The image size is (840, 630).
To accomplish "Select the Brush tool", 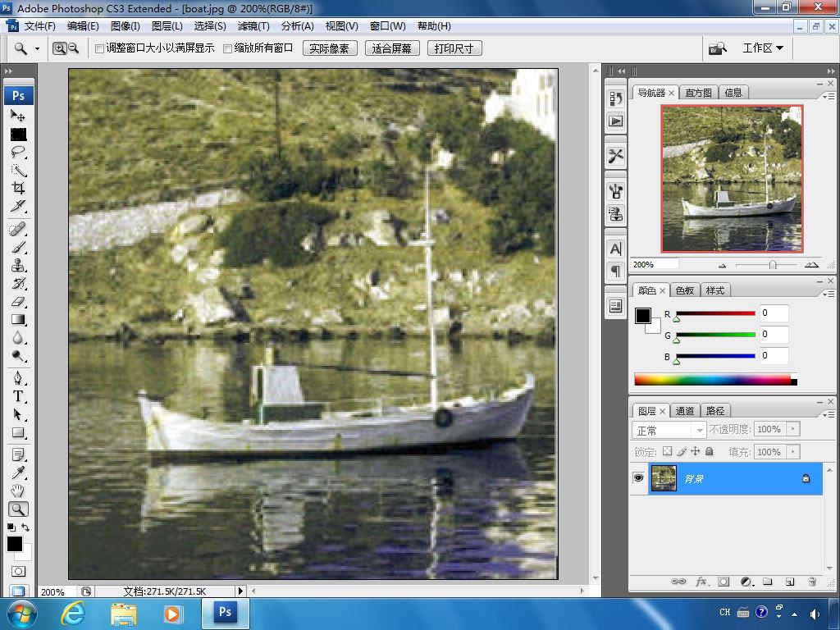I will [18, 248].
